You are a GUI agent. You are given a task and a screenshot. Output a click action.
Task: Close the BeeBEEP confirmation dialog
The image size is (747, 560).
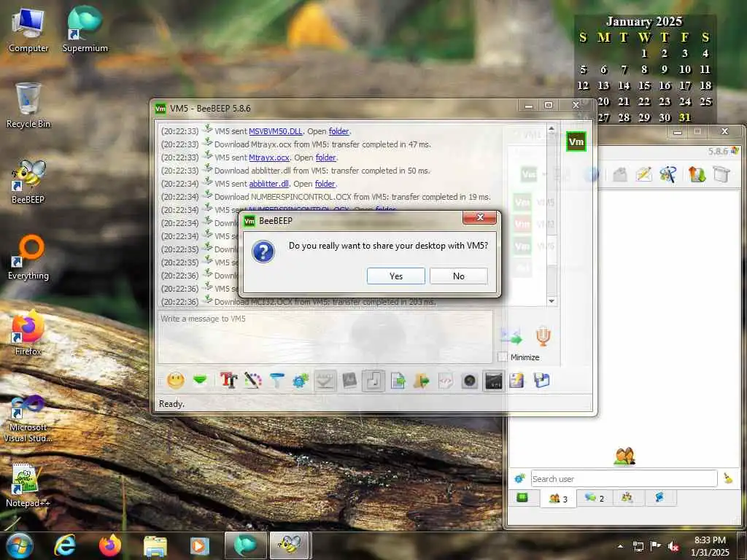point(480,217)
